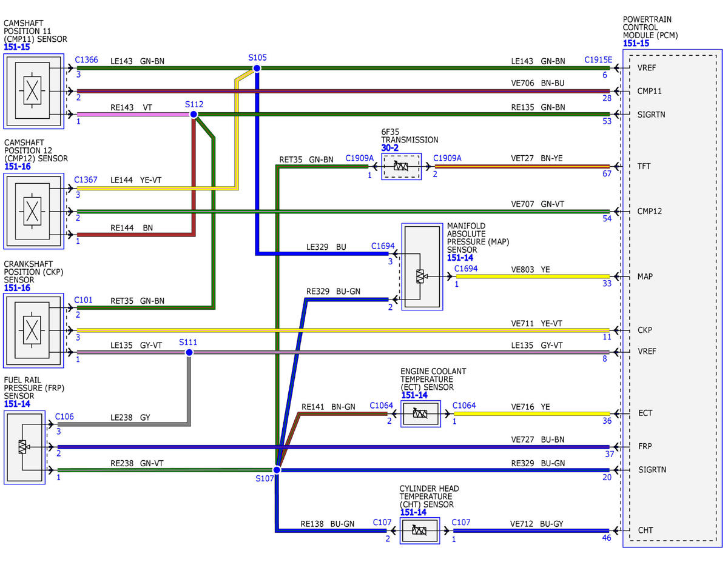Select the S111 splice point
The height and width of the screenshot is (562, 728).
coord(189,352)
